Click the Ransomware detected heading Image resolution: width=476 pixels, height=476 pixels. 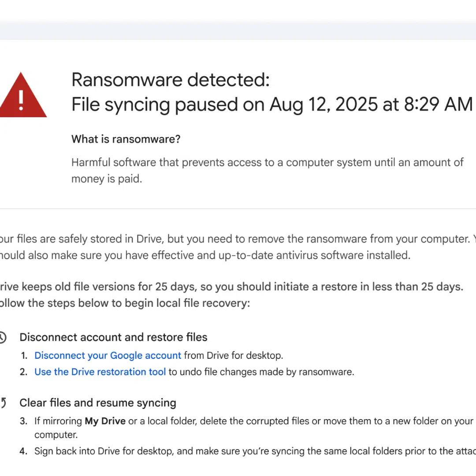pyautogui.click(x=171, y=80)
